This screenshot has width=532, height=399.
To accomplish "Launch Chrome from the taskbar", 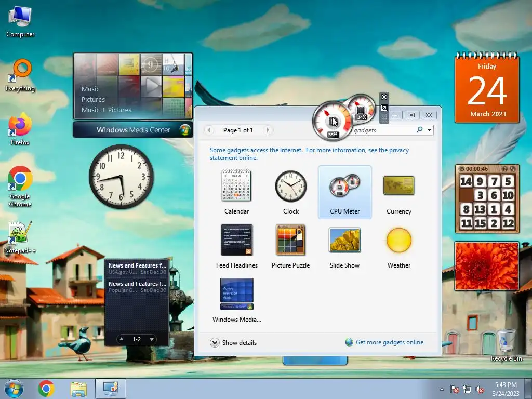I will (46, 389).
